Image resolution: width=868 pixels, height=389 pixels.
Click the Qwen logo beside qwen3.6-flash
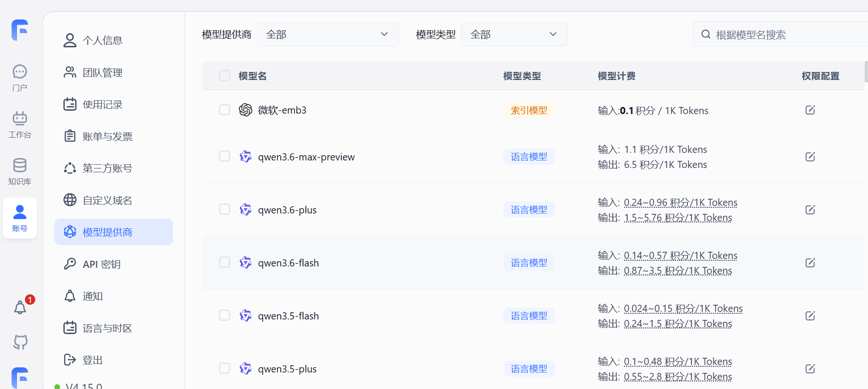(x=245, y=263)
